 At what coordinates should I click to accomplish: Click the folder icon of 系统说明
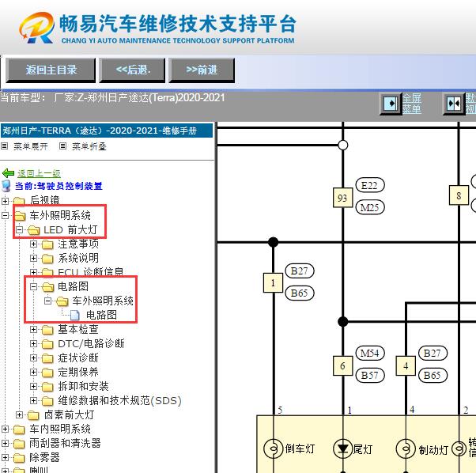(47, 259)
